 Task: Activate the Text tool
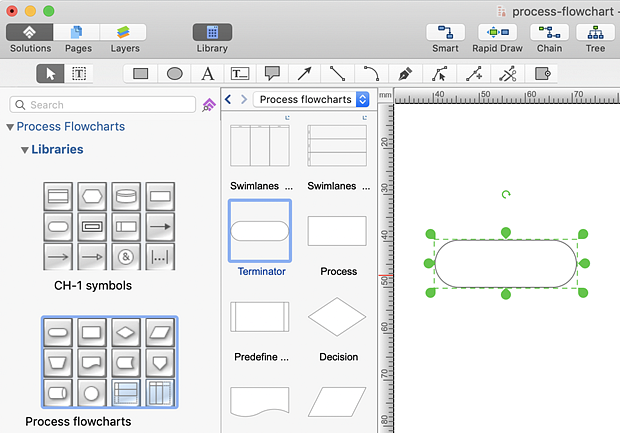[207, 73]
